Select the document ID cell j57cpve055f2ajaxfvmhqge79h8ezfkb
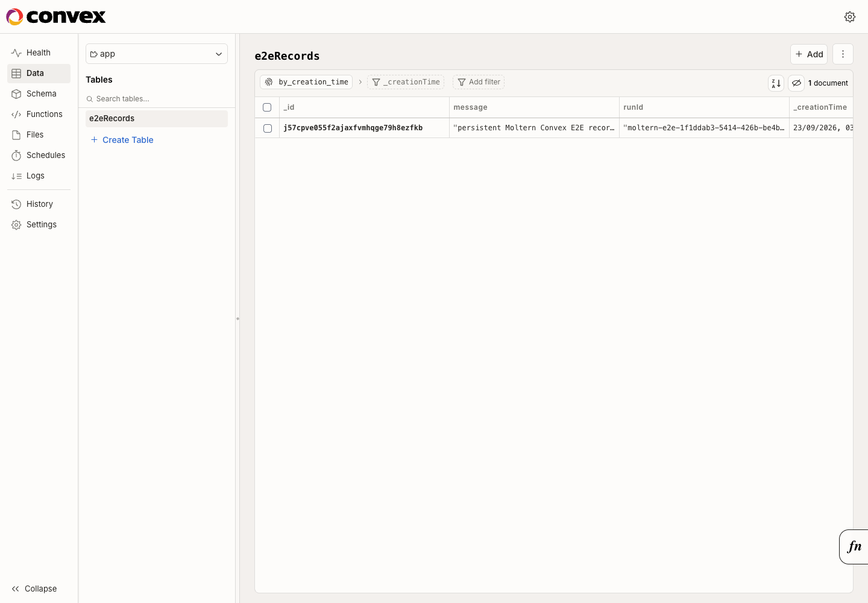The height and width of the screenshot is (603, 868). click(364, 128)
